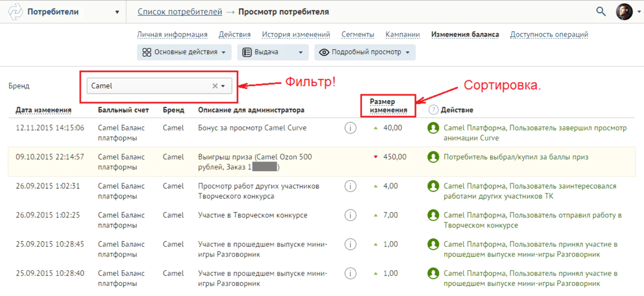Click the Потребители module logo icon
This screenshot has height=296, width=644.
pyautogui.click(x=16, y=12)
